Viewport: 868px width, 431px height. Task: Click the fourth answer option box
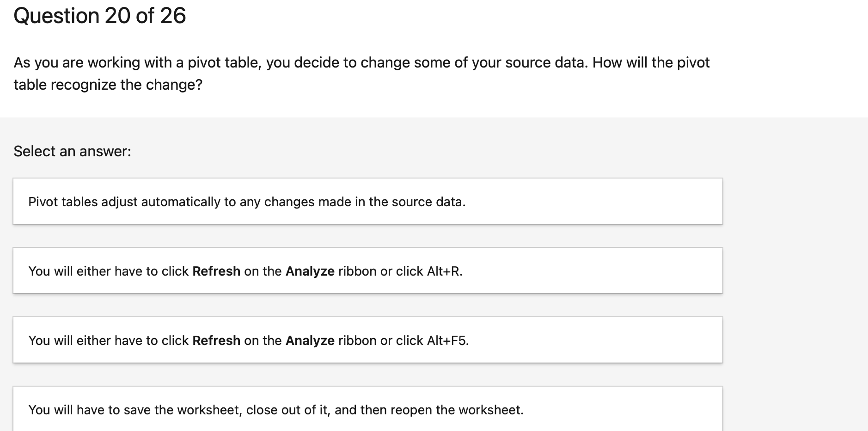click(367, 409)
